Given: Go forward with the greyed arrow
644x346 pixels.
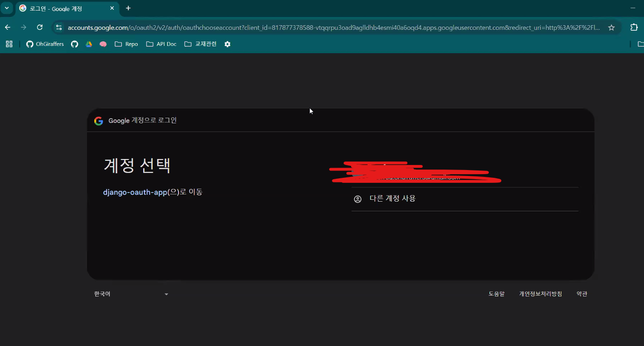Looking at the screenshot, I should coord(24,27).
